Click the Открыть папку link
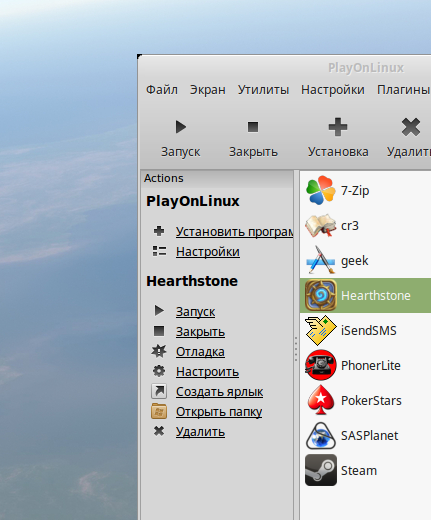 pos(219,412)
